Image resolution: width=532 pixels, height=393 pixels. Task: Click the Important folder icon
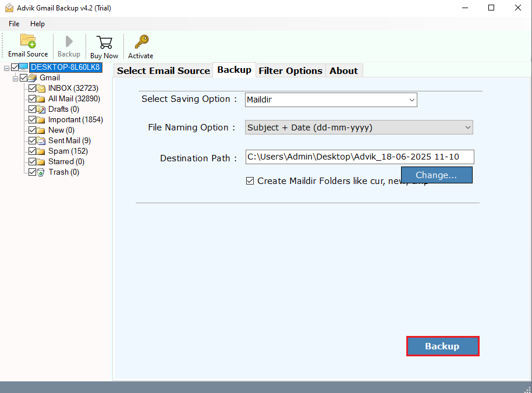(x=41, y=120)
